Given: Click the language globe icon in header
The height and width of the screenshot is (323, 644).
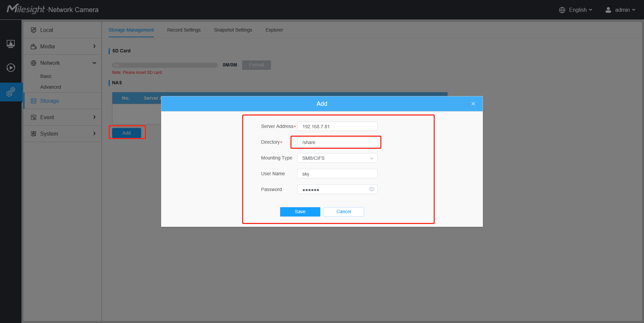Looking at the screenshot, I should click(562, 10).
